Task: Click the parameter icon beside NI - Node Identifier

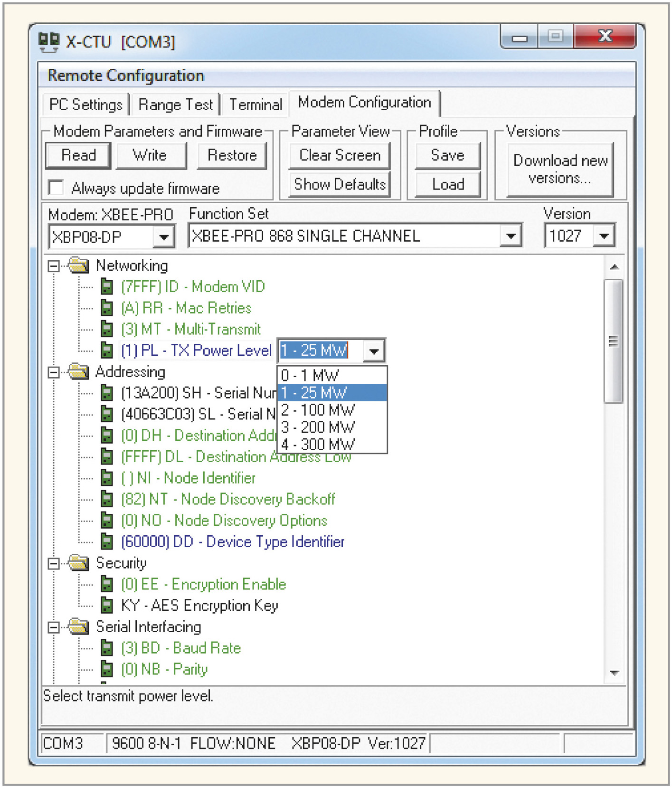Action: 107,478
